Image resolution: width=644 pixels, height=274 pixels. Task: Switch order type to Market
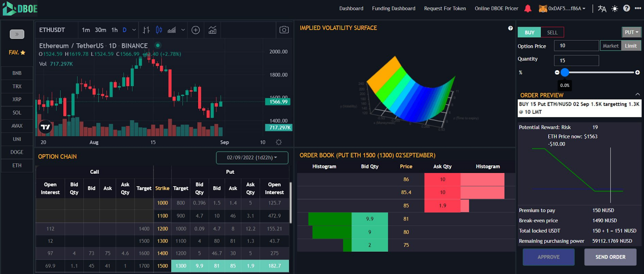click(x=611, y=46)
